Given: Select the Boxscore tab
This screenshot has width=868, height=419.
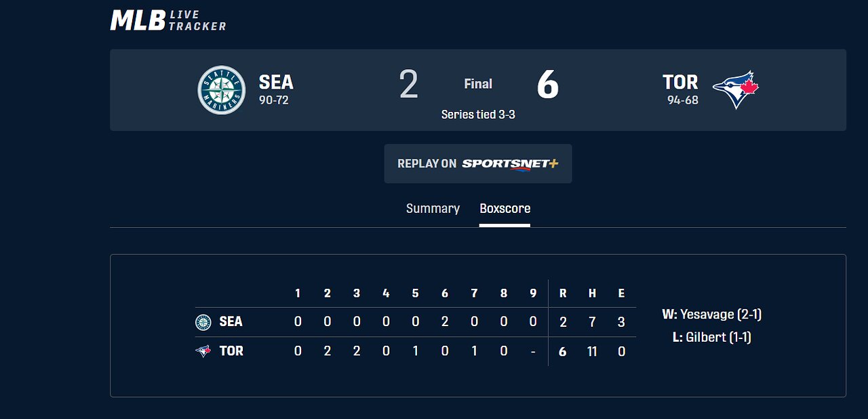Looking at the screenshot, I should [x=505, y=209].
